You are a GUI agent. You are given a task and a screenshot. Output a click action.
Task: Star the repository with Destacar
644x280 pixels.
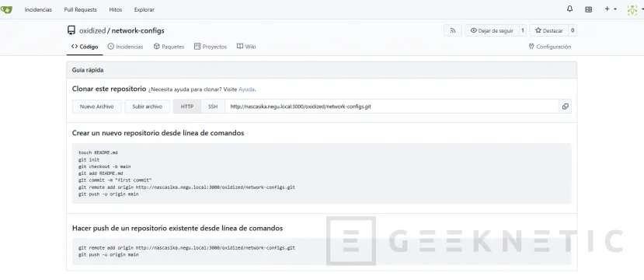[x=548, y=30]
